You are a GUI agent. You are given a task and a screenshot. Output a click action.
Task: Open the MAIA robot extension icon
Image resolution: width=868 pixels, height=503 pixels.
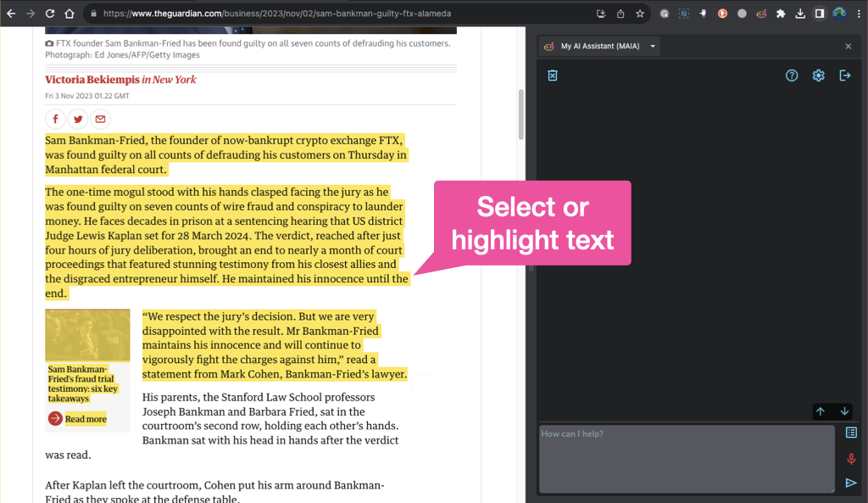[761, 14]
